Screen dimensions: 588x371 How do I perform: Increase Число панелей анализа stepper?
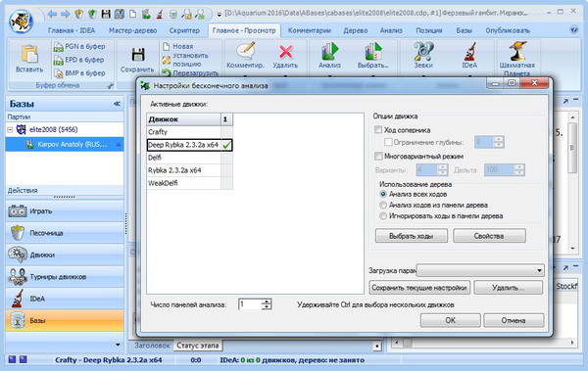[x=267, y=301]
